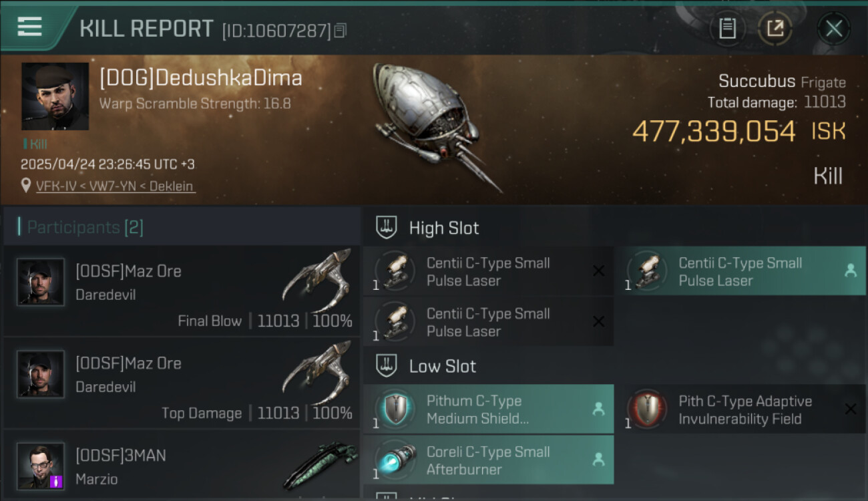Select Pith C-Type Adaptive Invulnerability Field
The width and height of the screenshot is (868, 501).
coord(740,409)
